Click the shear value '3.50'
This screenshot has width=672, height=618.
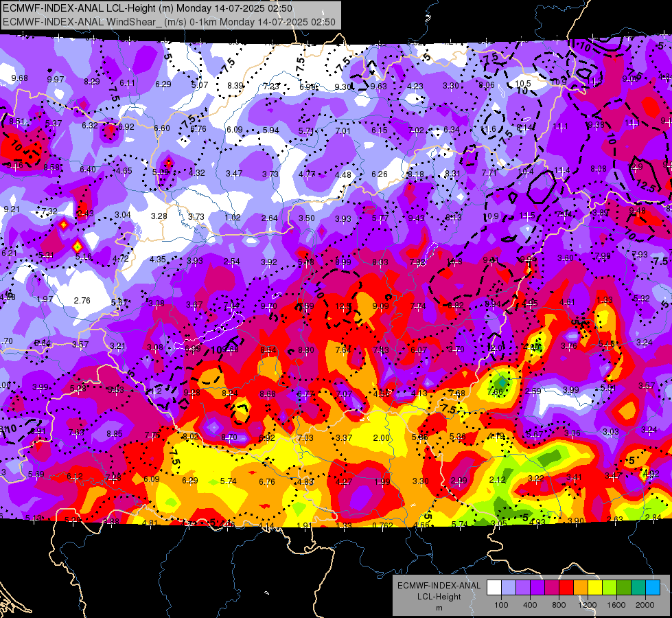coord(306,218)
